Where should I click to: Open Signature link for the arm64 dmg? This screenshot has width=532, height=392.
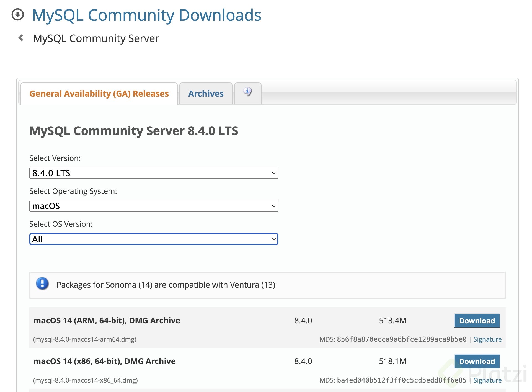(x=487, y=339)
